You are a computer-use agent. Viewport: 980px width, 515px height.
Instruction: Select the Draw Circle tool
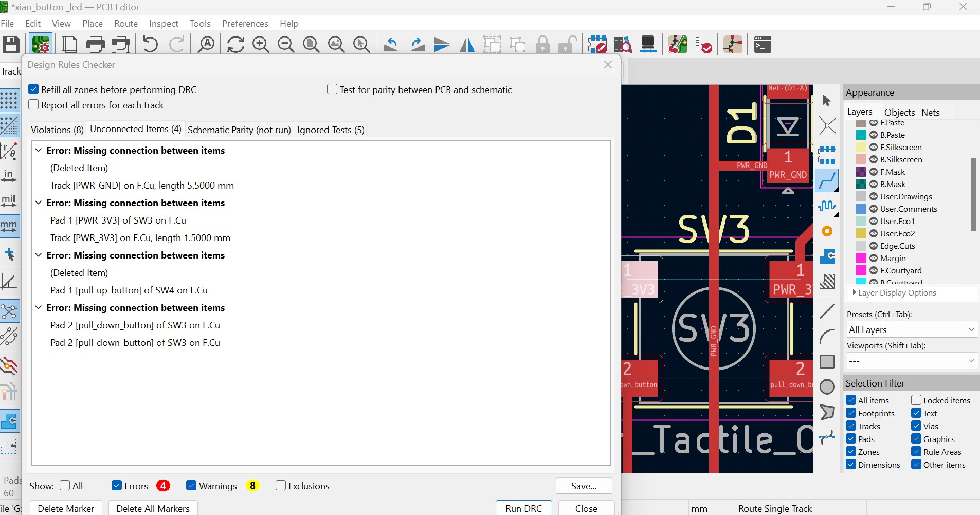pos(827,387)
